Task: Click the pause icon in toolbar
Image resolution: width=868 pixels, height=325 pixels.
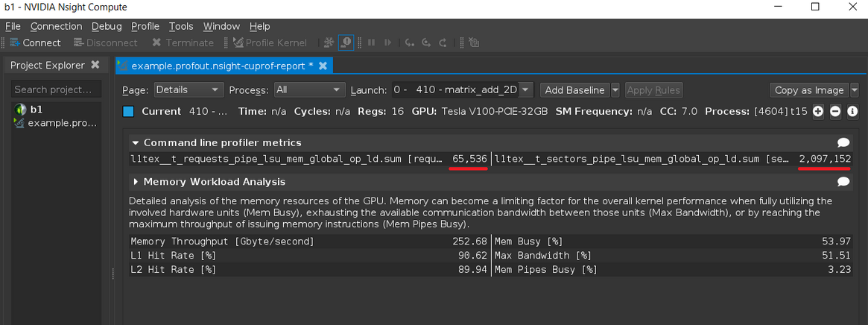Action: coord(372,42)
